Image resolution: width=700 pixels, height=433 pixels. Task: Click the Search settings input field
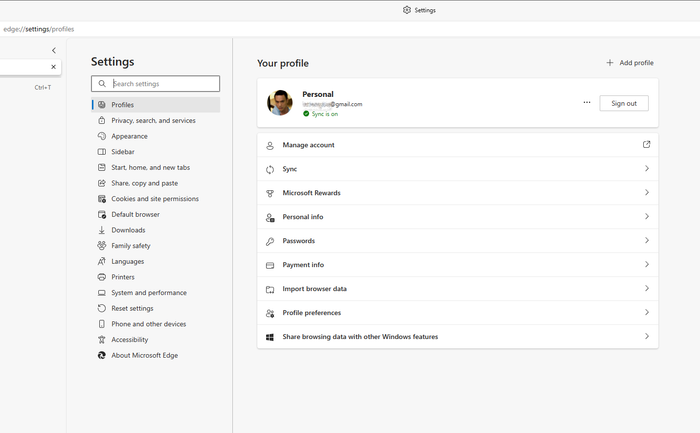click(155, 83)
